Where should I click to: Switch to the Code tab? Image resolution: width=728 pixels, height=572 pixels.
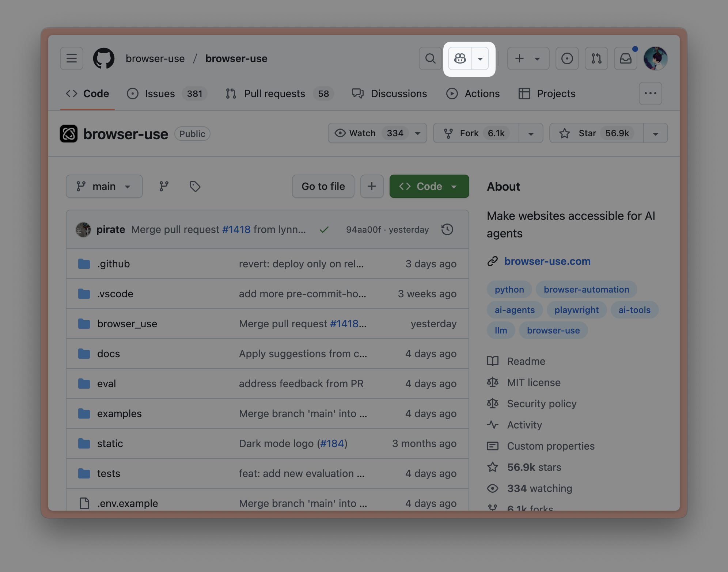tap(87, 94)
